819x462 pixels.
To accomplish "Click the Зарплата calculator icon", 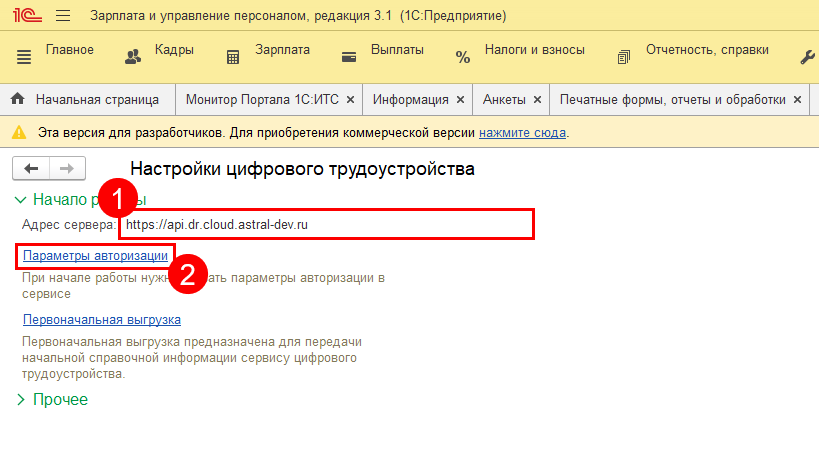I will pyautogui.click(x=233, y=57).
